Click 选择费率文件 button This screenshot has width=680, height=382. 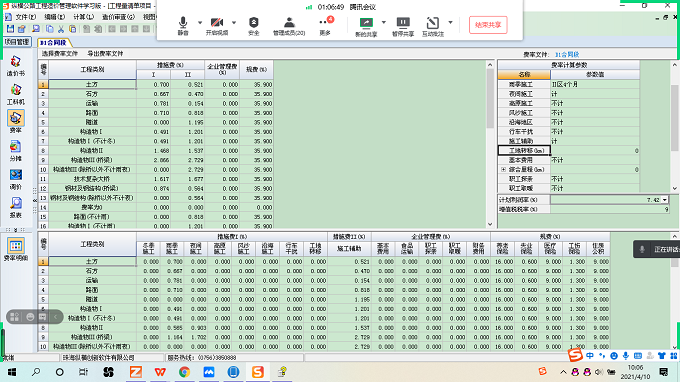coord(60,54)
